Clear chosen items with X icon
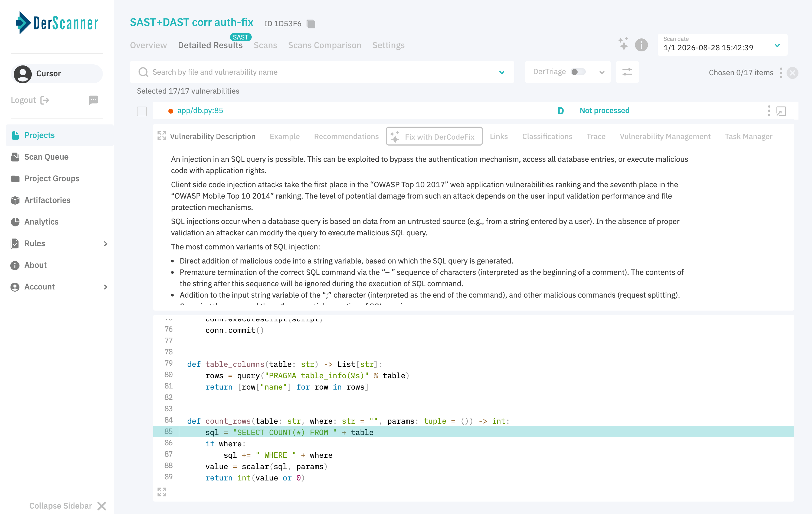This screenshot has width=812, height=514. (x=793, y=73)
